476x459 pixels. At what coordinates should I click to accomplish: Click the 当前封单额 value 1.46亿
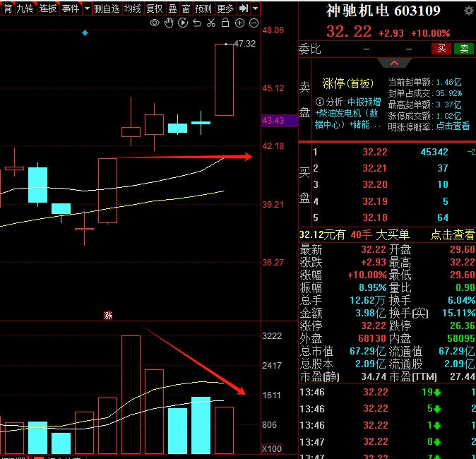pos(449,83)
